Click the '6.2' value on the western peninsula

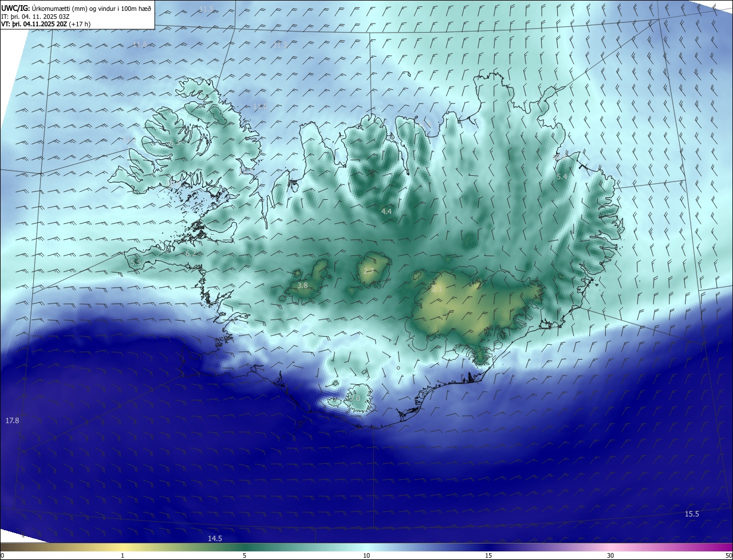pos(191,253)
